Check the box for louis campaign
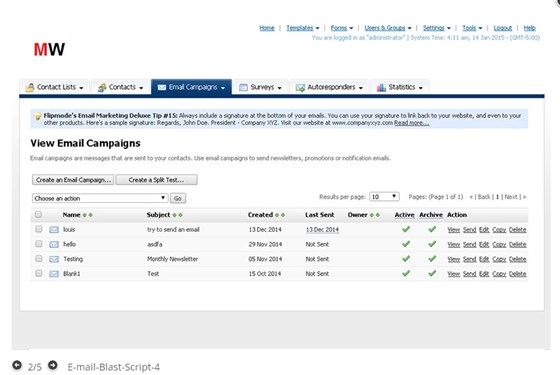The image size is (560, 375). [39, 229]
